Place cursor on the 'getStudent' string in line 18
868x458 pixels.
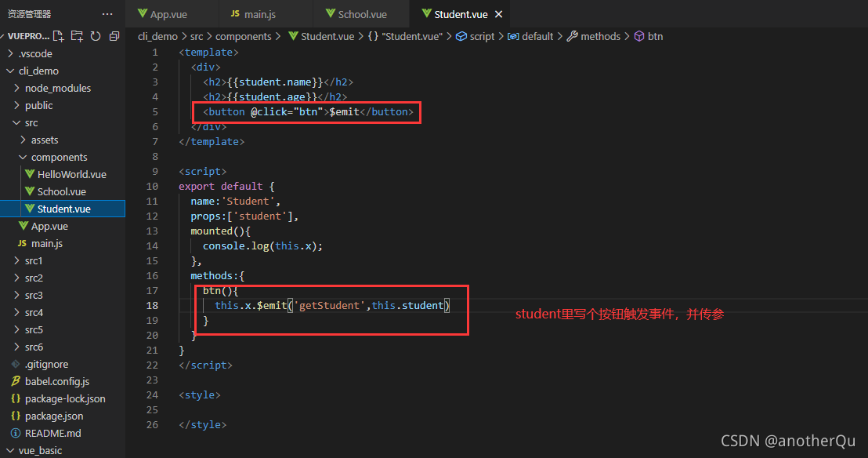329,306
